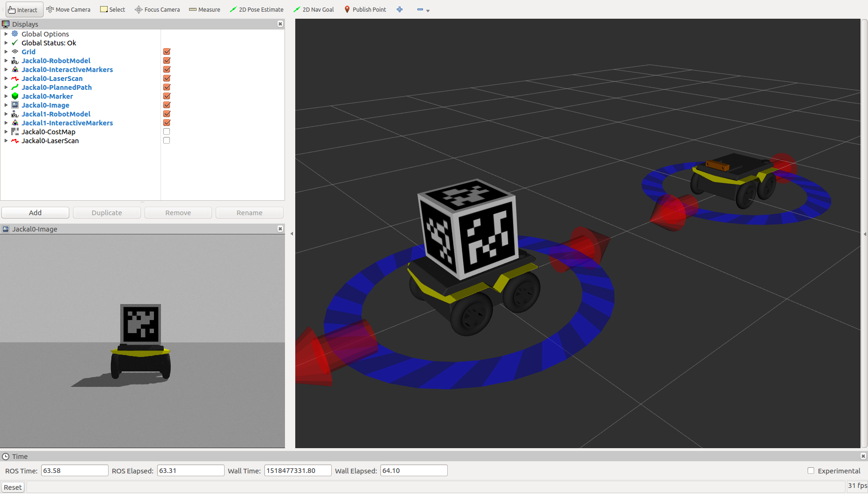Expand the Jackal0-RobotModel entry
Screen dimensions: 868x494
(x=6, y=61)
